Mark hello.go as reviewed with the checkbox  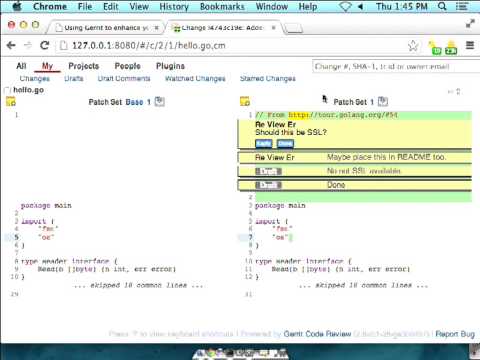[x=7, y=90]
